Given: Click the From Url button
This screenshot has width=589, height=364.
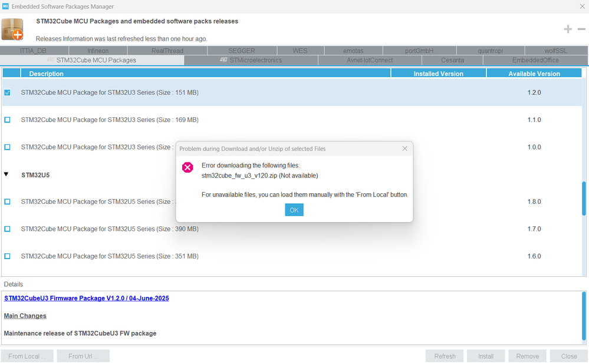Looking at the screenshot, I should (83, 356).
